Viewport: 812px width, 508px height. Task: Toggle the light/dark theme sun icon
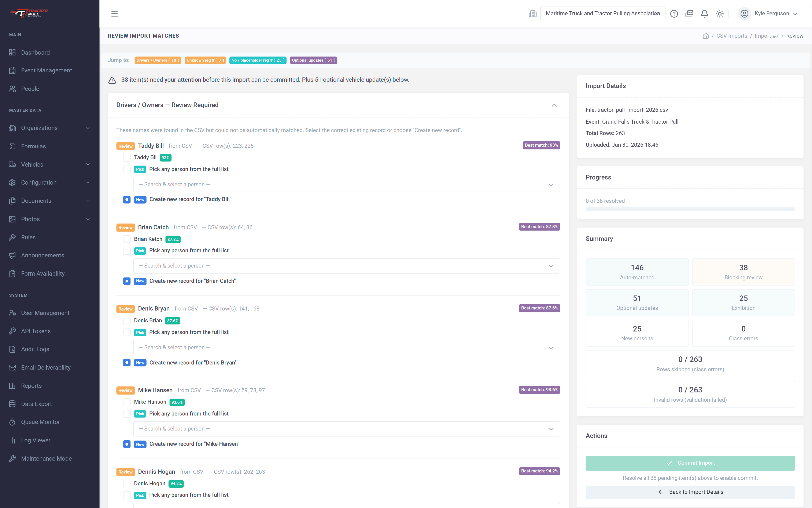click(x=719, y=14)
